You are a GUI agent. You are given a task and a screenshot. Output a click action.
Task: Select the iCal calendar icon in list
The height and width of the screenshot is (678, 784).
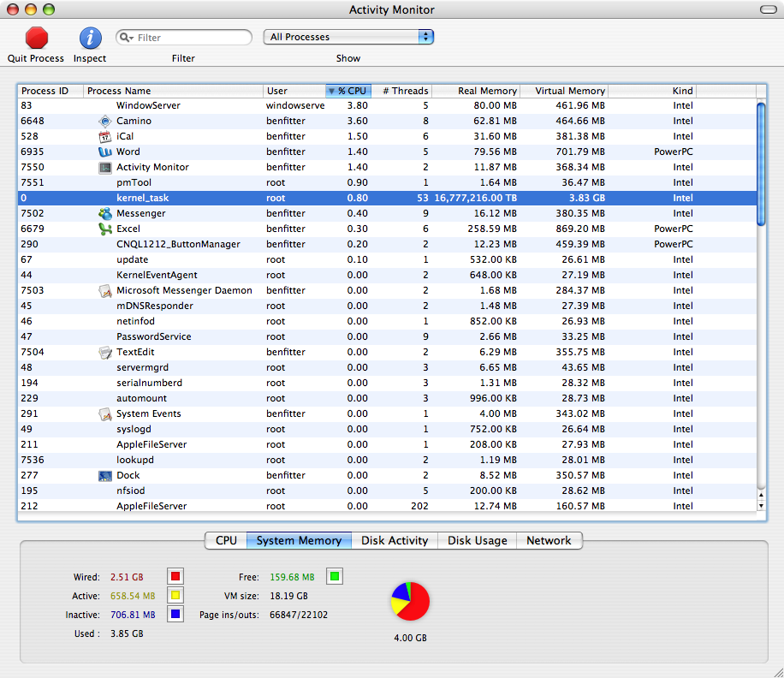[x=105, y=136]
